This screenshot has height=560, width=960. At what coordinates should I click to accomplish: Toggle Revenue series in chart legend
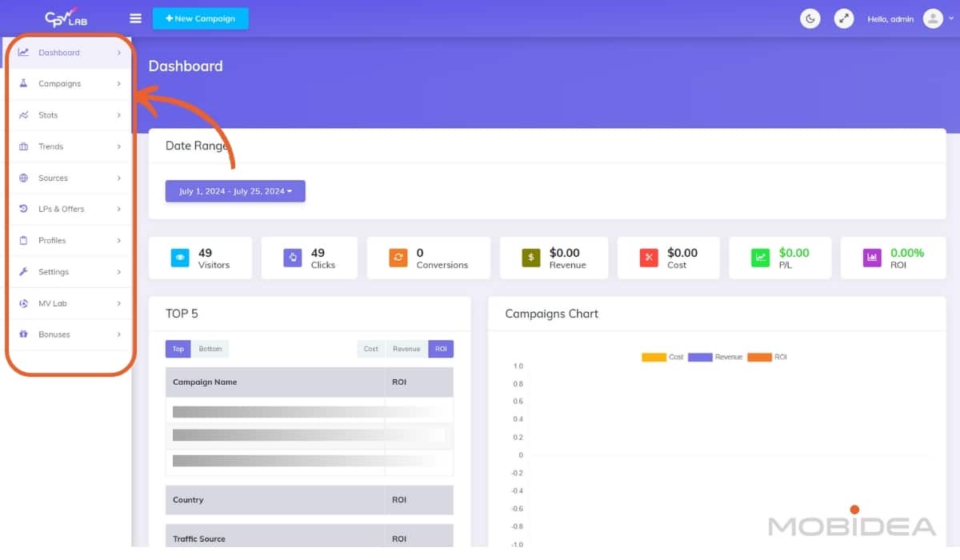coord(715,357)
